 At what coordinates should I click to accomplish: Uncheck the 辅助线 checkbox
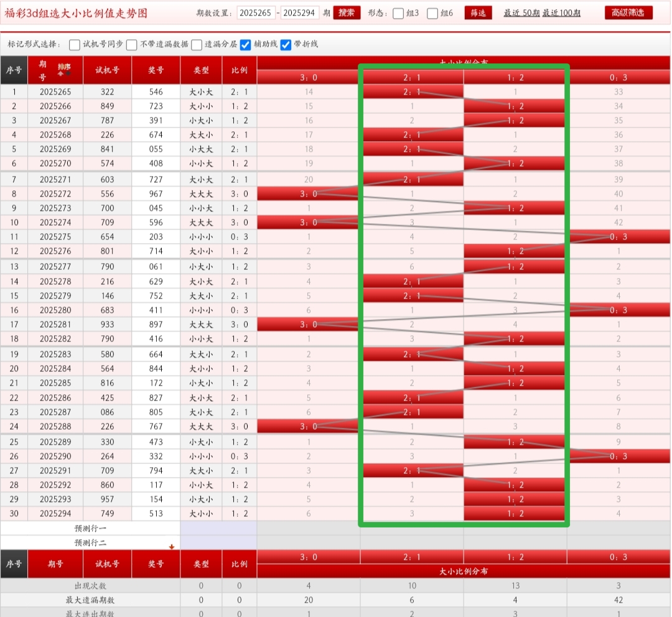(246, 45)
